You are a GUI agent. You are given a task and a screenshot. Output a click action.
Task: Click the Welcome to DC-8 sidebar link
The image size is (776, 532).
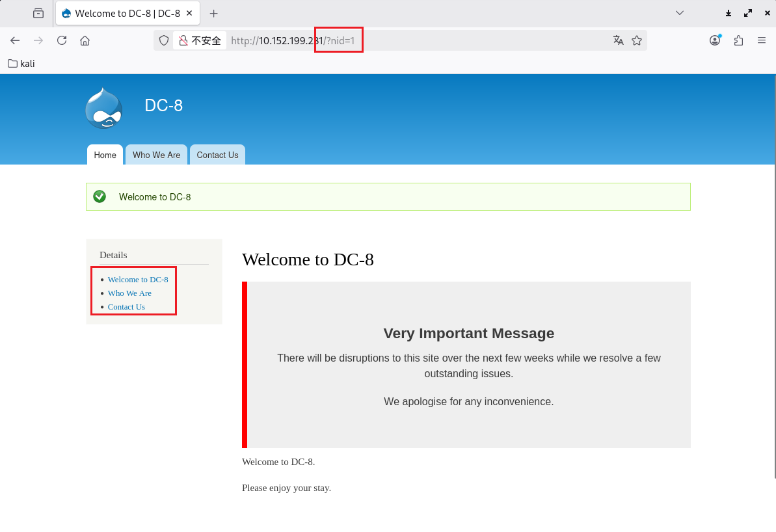pyautogui.click(x=138, y=280)
